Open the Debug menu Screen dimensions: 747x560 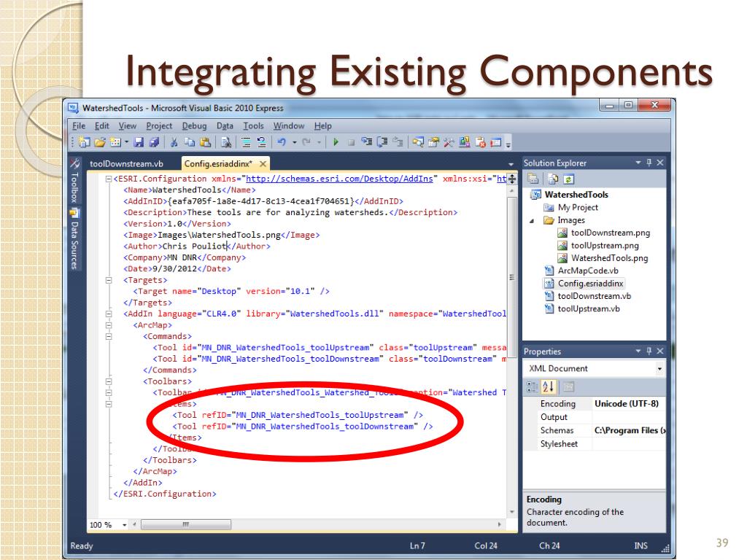point(194,125)
